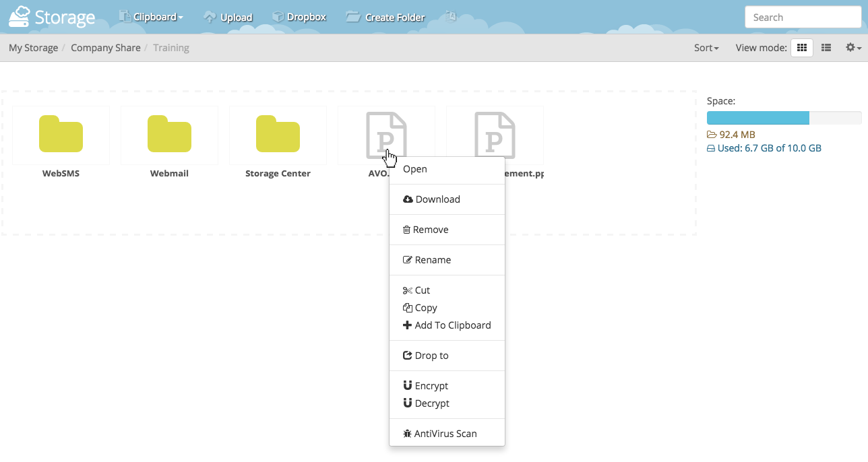This screenshot has height=462, width=868.
Task: Expand the Sort dropdown
Action: pos(706,48)
